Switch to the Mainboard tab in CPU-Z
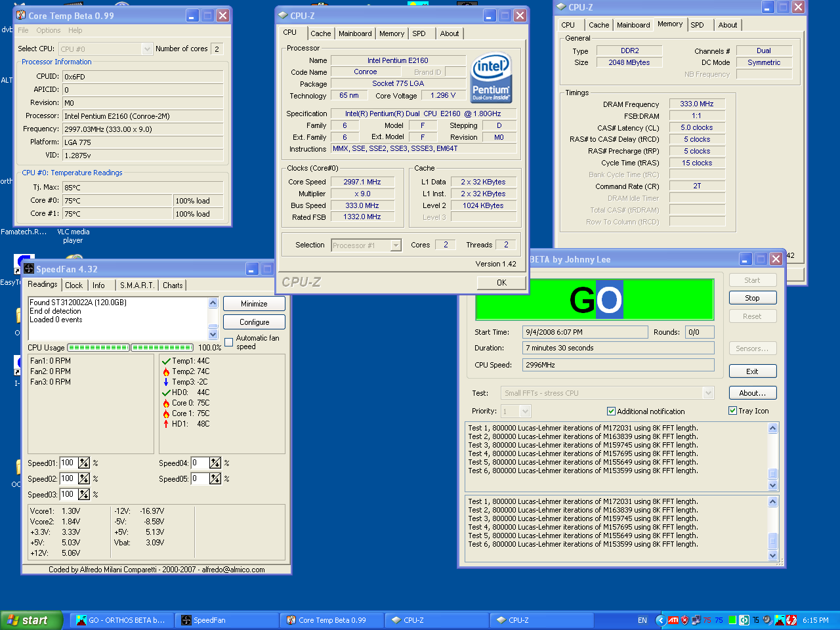The image size is (840, 630). pyautogui.click(x=355, y=33)
